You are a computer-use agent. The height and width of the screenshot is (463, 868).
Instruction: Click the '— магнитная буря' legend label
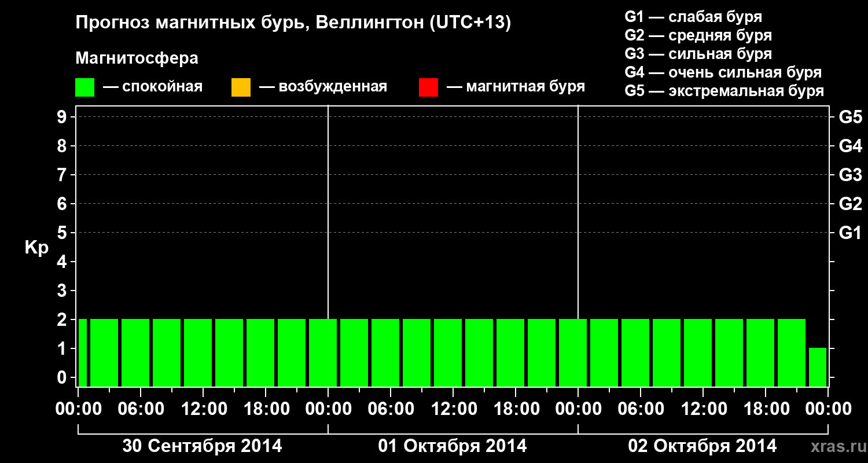coord(516,87)
